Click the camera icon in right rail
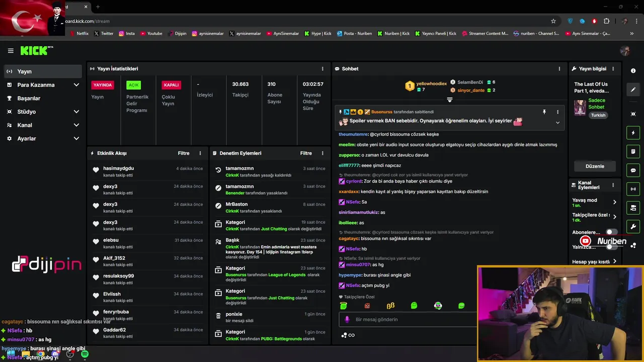The height and width of the screenshot is (362, 644). pos(633,208)
